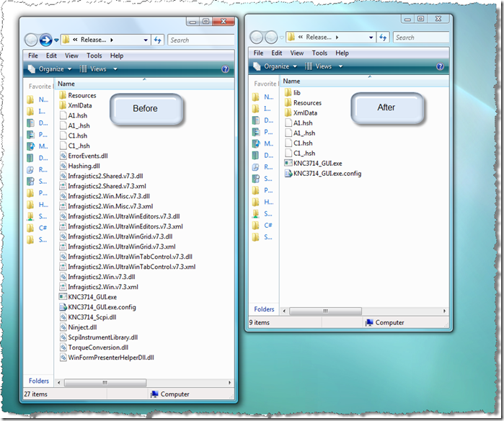504x421 pixels.
Task: Expand Release breadcrumb arrow in Before window
Action: pos(112,40)
